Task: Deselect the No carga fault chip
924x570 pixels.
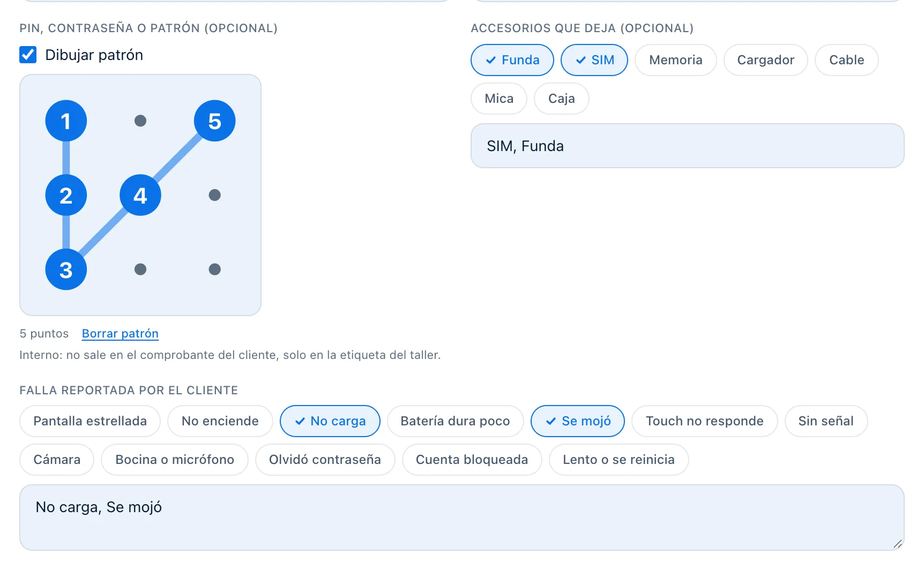Action: 330,421
